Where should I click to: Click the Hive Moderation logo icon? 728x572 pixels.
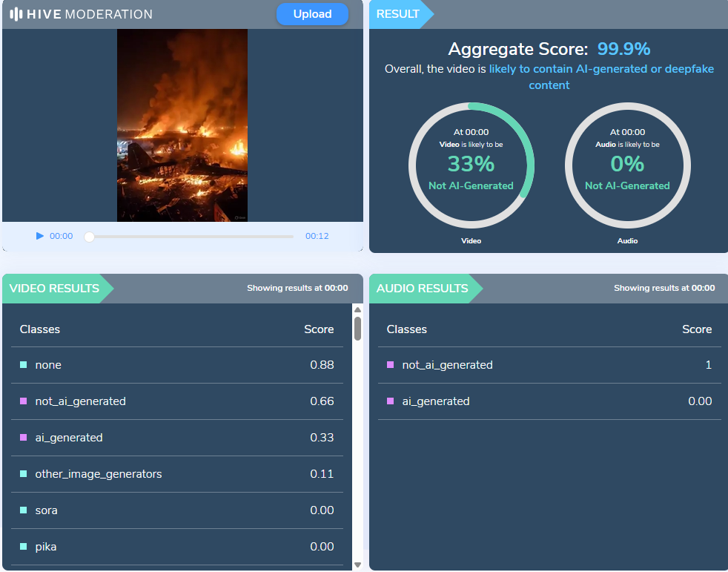click(x=16, y=14)
